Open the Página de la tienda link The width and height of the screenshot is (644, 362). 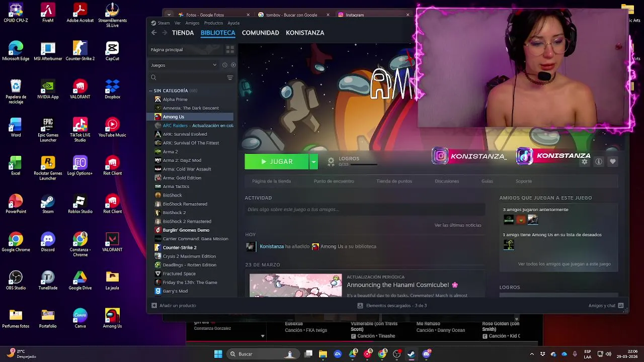coord(271,181)
